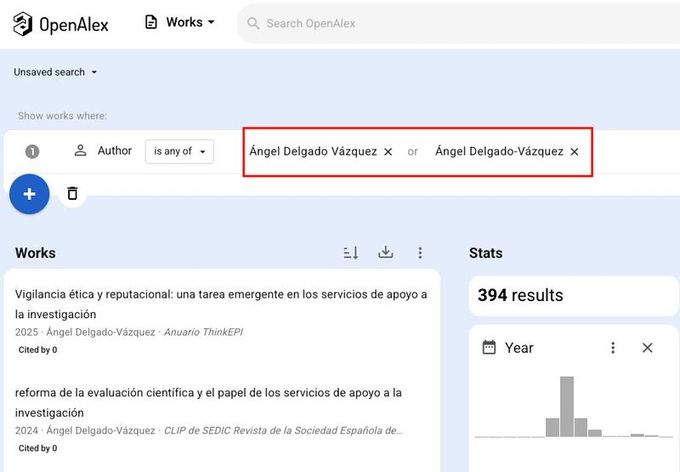Click the 394 results count
This screenshot has height=472, width=680.
[520, 295]
